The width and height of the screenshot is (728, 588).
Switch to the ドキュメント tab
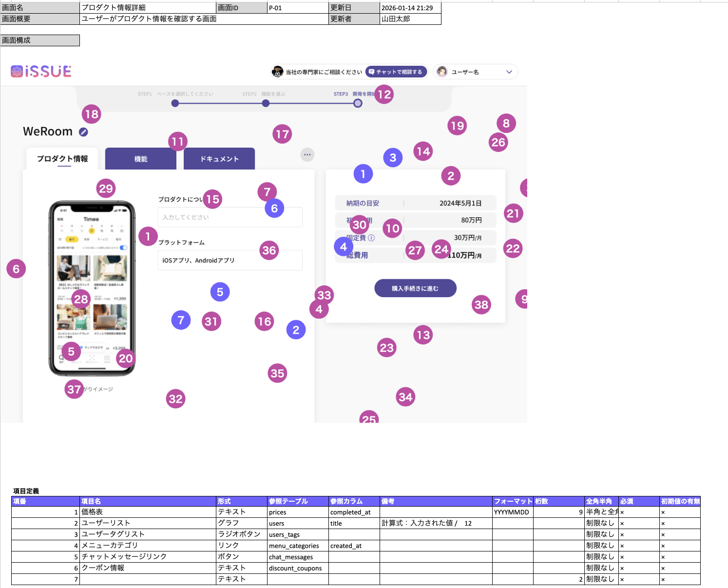tap(219, 159)
